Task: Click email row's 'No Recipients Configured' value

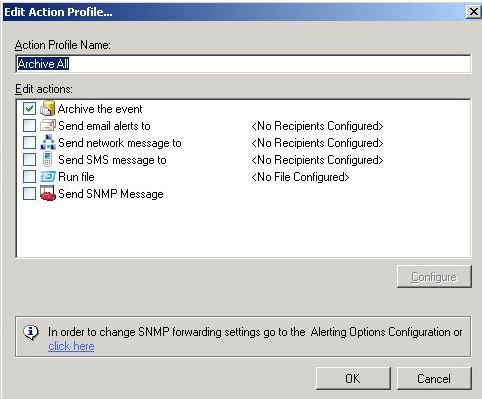Action: 317,126
